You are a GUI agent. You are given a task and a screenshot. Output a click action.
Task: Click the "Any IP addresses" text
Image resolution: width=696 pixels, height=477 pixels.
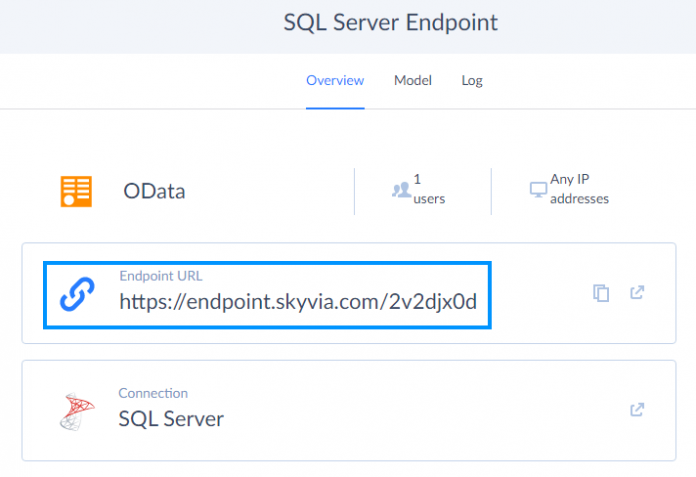tap(579, 189)
